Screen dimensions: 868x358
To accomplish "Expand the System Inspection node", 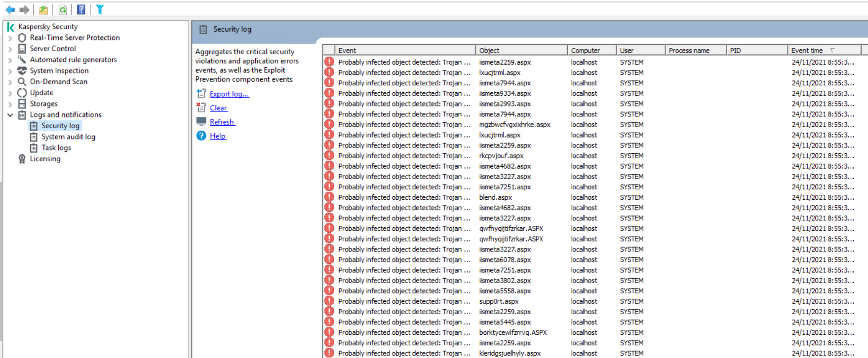I will click(x=10, y=71).
